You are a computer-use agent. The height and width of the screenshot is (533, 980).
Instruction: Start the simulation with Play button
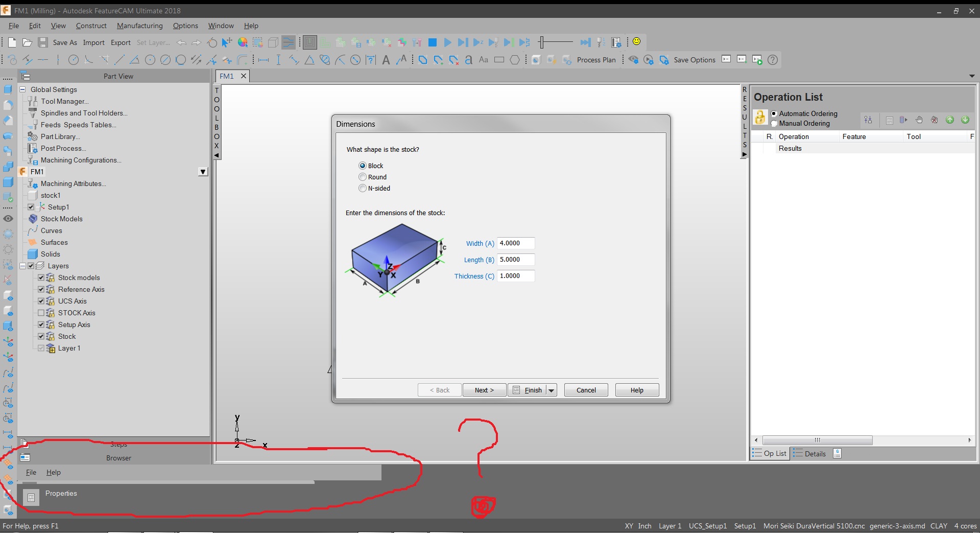point(448,42)
